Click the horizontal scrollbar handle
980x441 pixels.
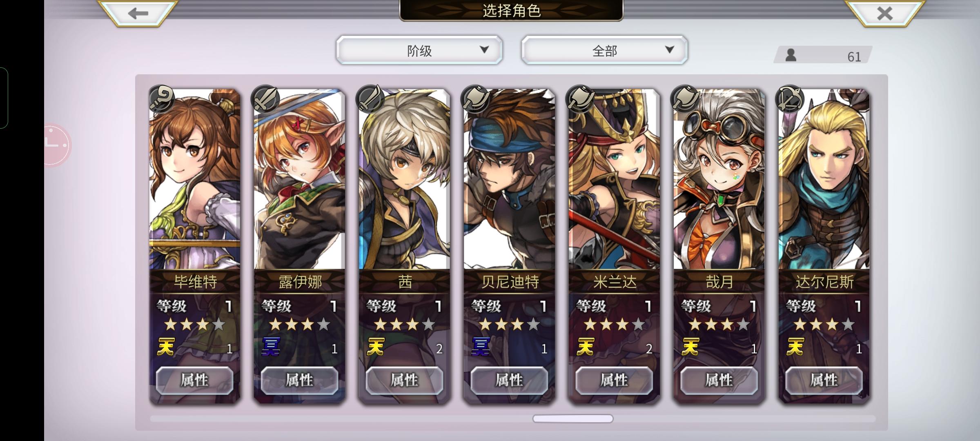[573, 419]
